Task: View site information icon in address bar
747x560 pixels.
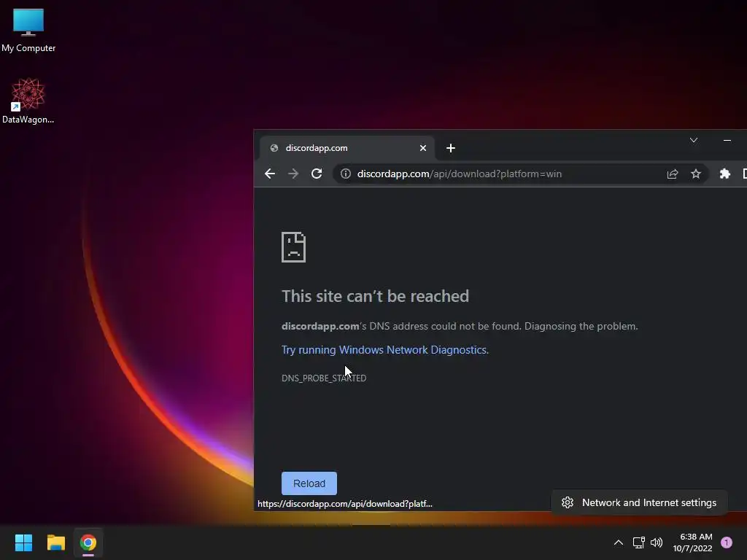Action: 346,174
